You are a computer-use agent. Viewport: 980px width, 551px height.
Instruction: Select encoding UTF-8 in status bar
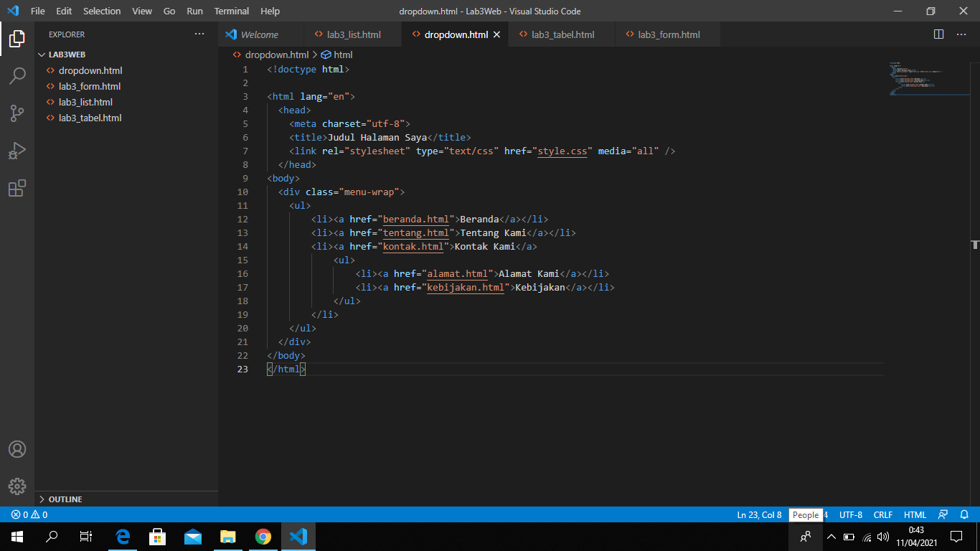[x=851, y=514]
